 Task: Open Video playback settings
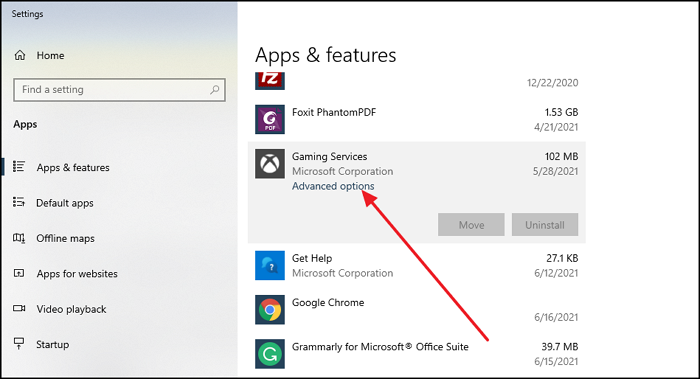[x=71, y=309]
